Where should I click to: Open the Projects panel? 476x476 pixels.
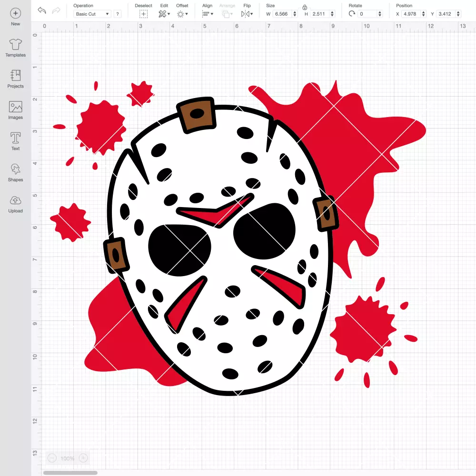click(x=16, y=79)
